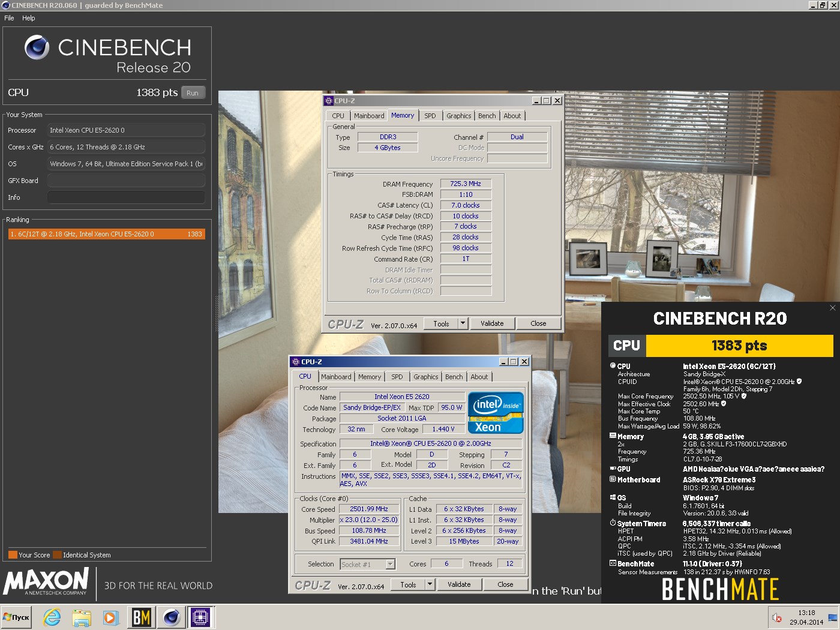Open About tab in lower CPU-Z window
840x630 pixels.
coord(479,377)
